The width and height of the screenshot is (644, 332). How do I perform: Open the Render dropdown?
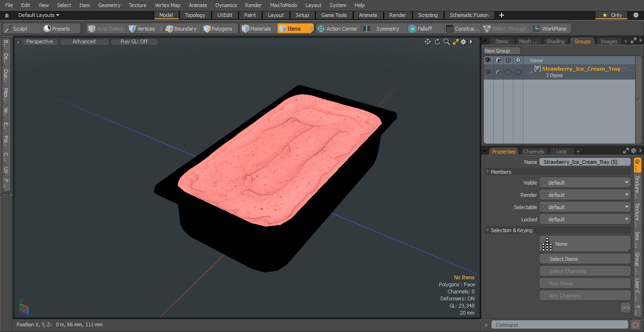point(585,195)
